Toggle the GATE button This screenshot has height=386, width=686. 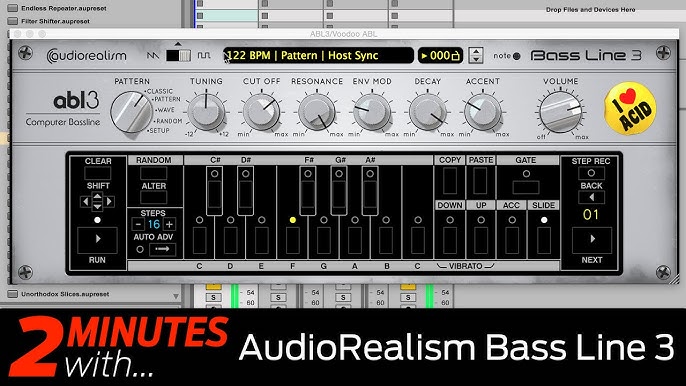(x=526, y=187)
